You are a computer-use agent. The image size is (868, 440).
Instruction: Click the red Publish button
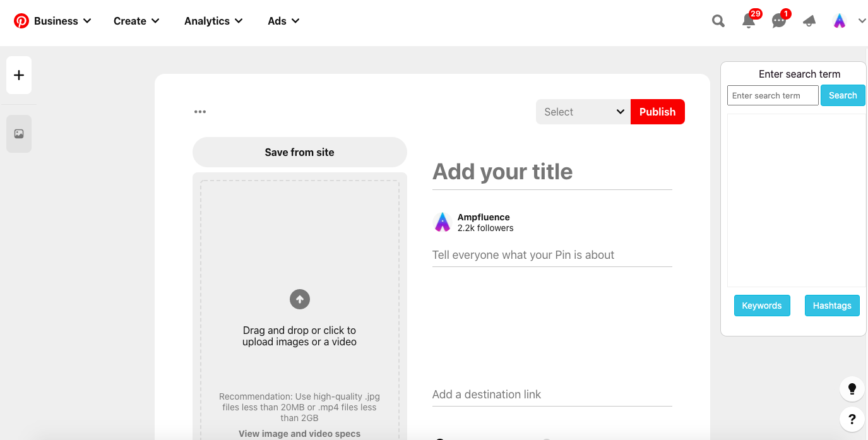coord(657,112)
